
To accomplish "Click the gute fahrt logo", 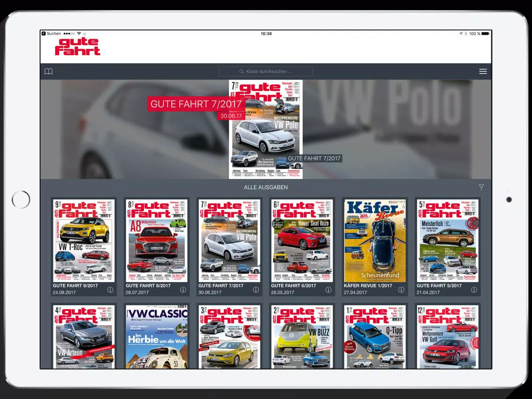I will [78, 46].
